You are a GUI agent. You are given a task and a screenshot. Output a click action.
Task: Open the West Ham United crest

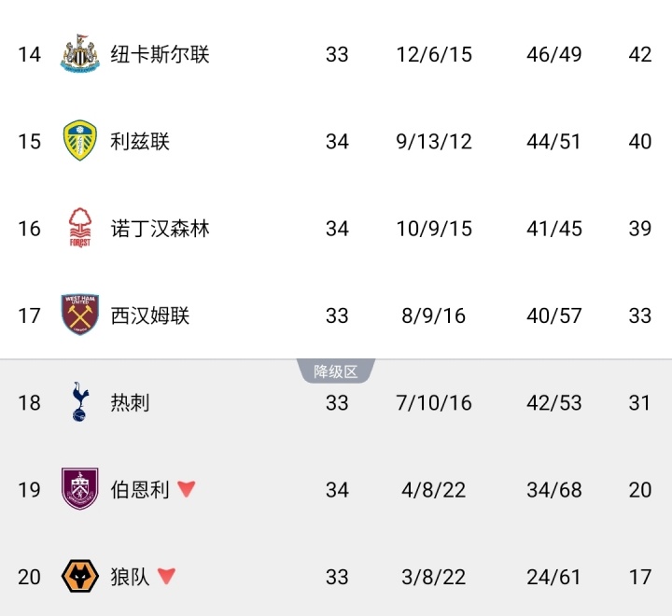(x=80, y=315)
